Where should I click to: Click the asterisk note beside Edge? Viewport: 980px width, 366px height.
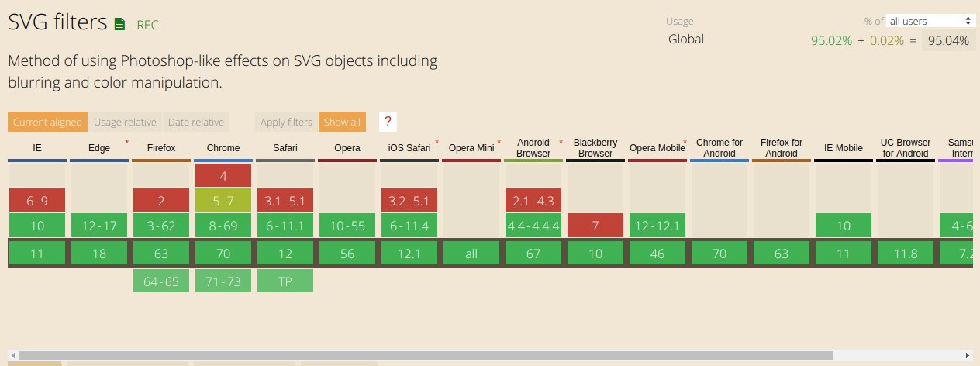pos(126,143)
